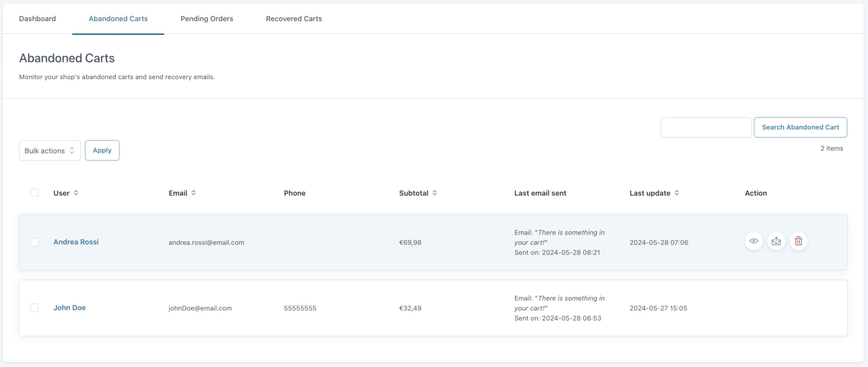Screen dimensions: 868x367
Task: Sort by User column arrows
Action: pyautogui.click(x=76, y=193)
